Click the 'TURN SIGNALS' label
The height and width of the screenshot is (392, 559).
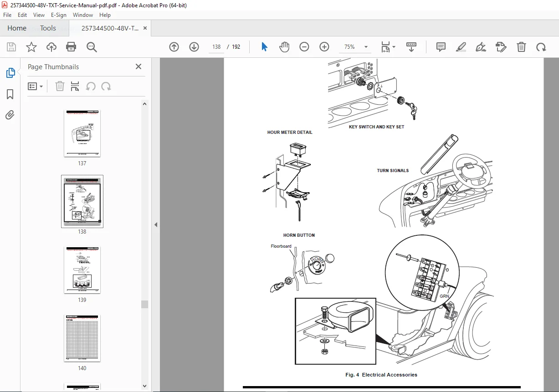tap(393, 171)
